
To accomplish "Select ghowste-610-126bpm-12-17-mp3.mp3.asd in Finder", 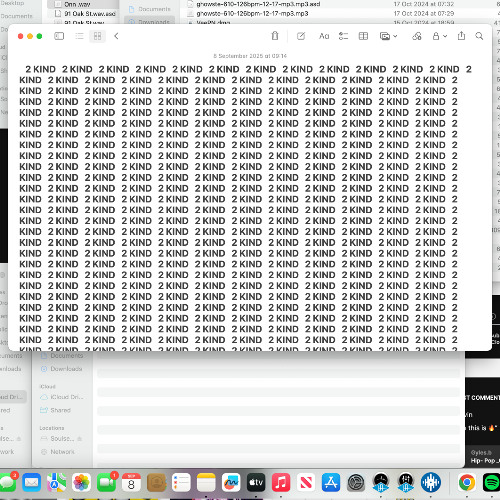I will (258, 4).
